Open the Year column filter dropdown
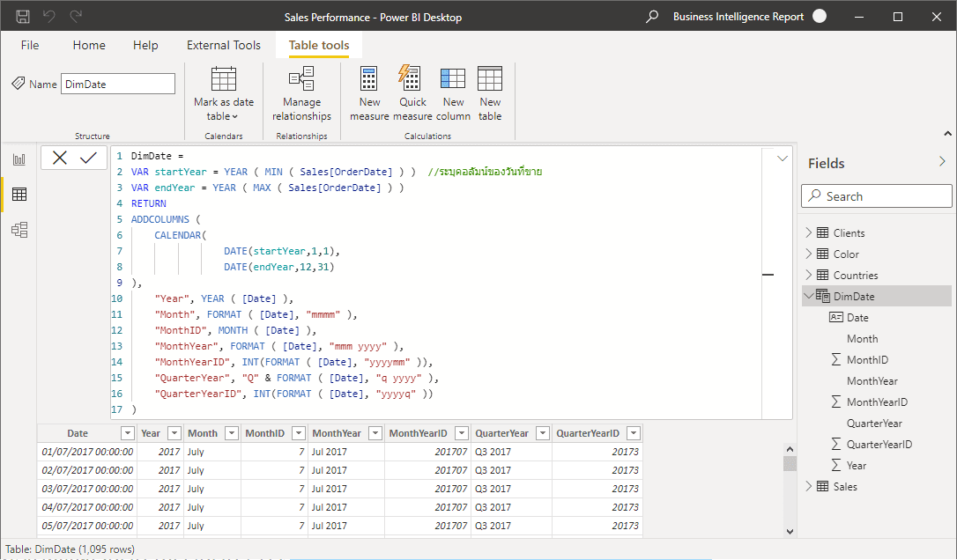The height and width of the screenshot is (560, 957). pos(175,432)
